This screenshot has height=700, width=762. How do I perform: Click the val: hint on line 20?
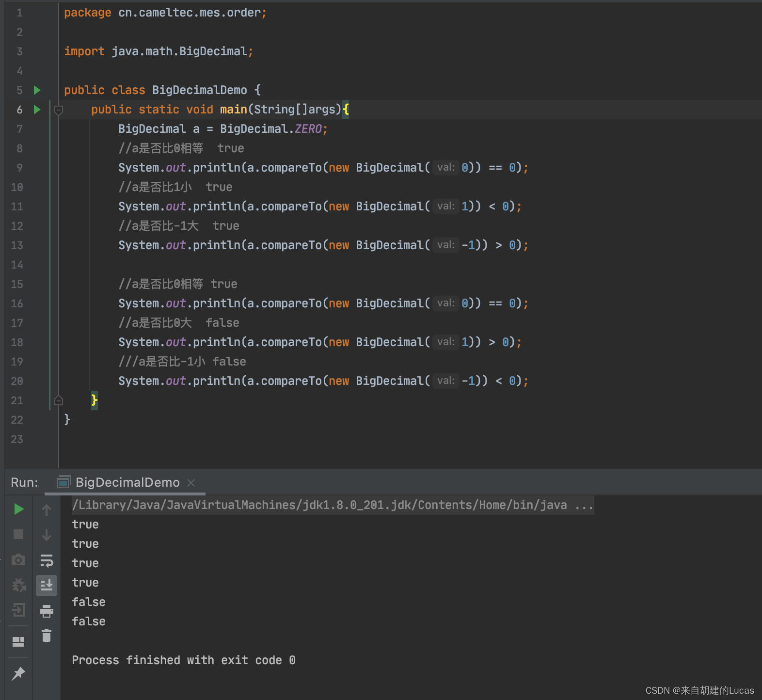point(446,381)
